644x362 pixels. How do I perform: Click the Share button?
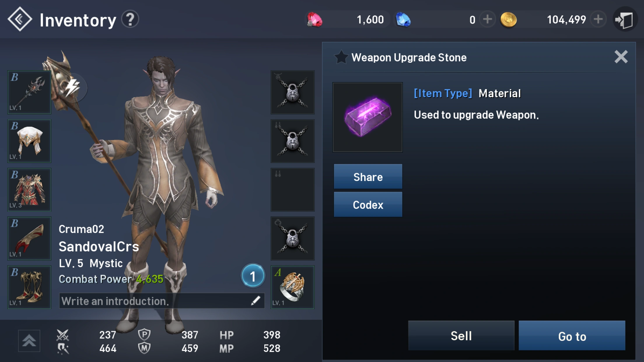pyautogui.click(x=368, y=177)
